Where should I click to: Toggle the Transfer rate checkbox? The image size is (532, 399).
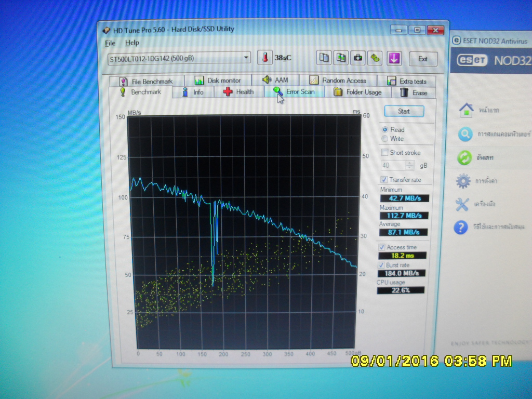[x=384, y=179]
